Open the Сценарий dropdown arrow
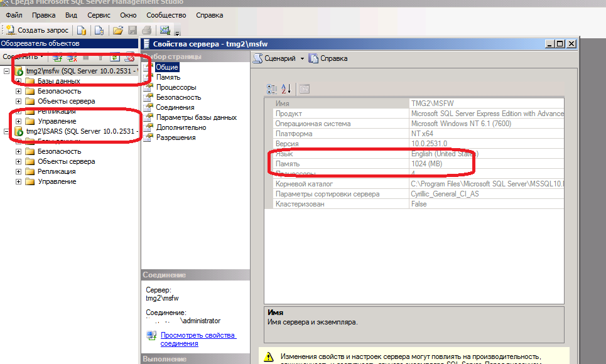606x364 pixels. coord(302,59)
